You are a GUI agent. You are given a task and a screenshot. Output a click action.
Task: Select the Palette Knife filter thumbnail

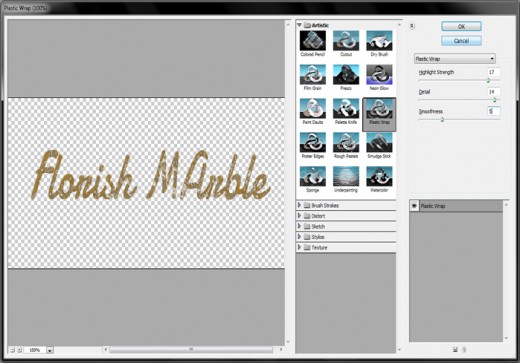tap(346, 109)
